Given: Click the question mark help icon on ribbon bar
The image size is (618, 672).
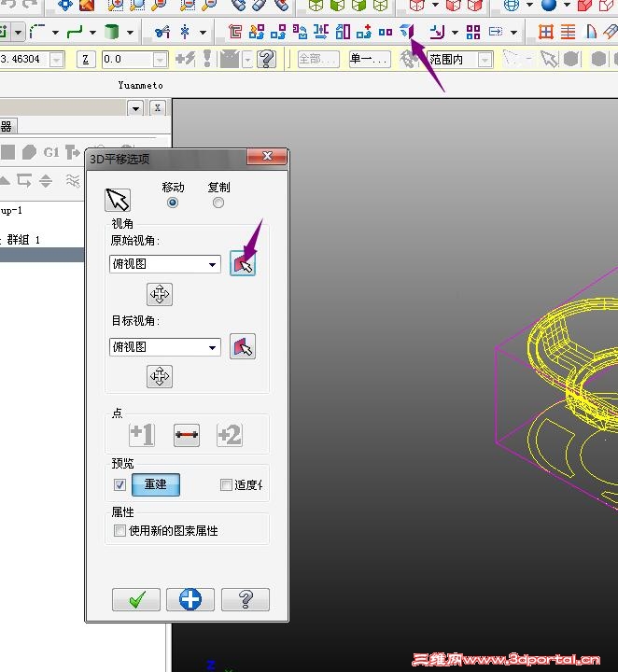Looking at the screenshot, I should tap(266, 59).
